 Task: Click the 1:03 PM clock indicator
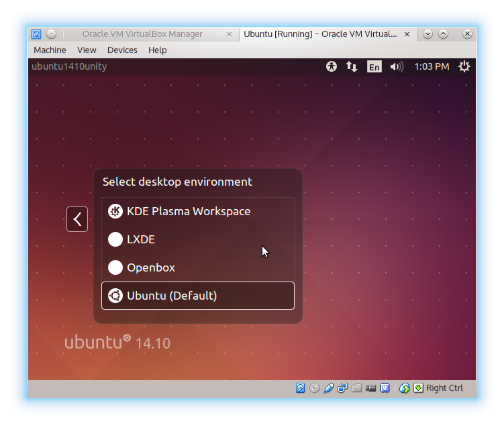[x=432, y=66]
